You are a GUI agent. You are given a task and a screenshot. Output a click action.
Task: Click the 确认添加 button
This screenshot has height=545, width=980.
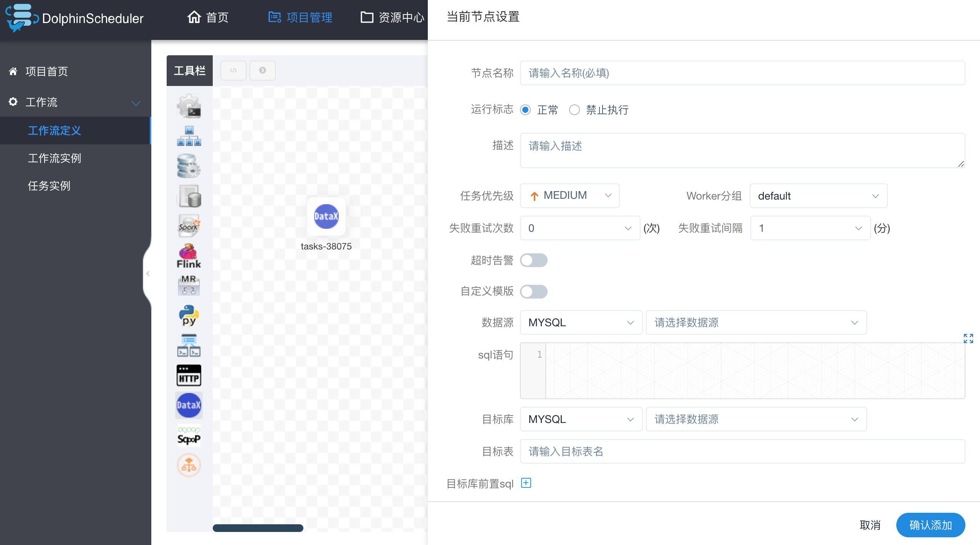click(x=930, y=525)
